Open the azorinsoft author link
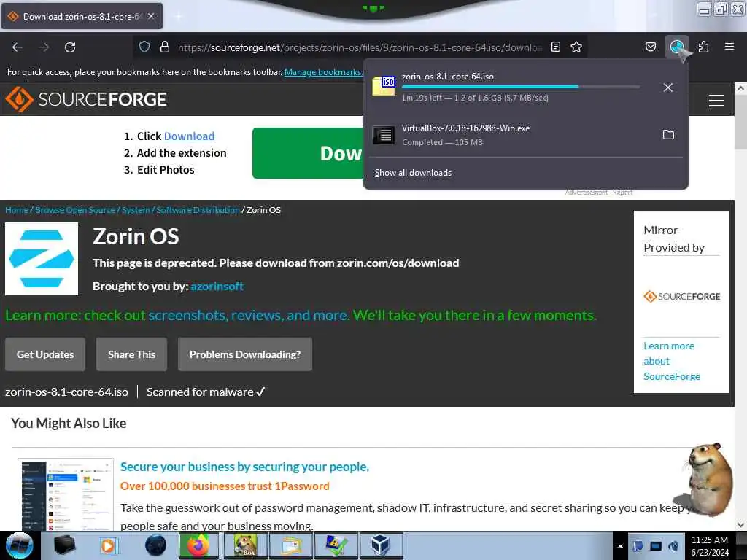 tap(217, 286)
